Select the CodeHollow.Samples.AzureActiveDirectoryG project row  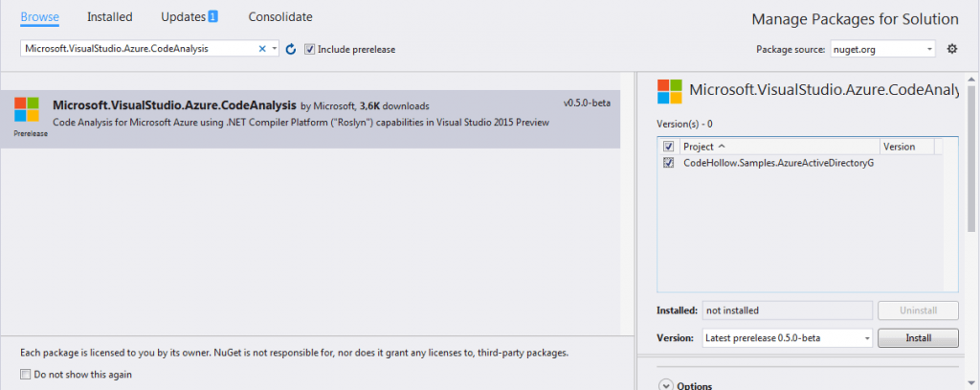click(x=799, y=163)
